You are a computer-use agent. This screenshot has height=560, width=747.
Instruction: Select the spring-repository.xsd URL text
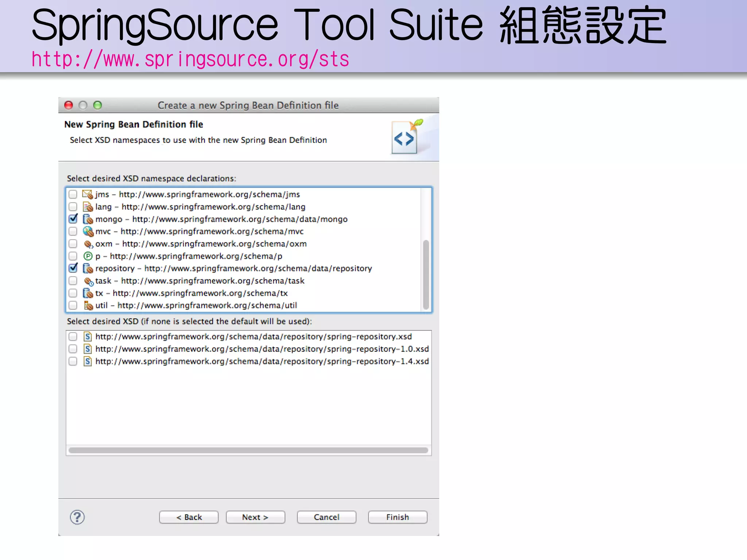pyautogui.click(x=253, y=337)
